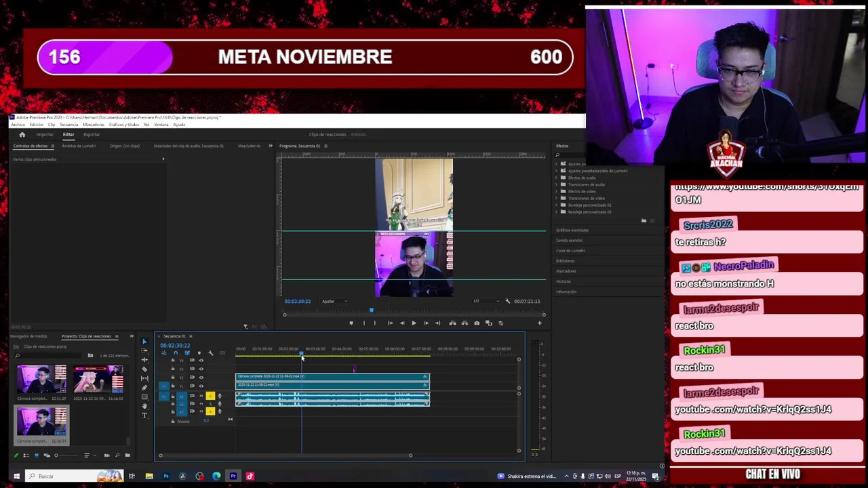The height and width of the screenshot is (488, 868).
Task: Toggle visibility eye of track V4
Action: point(201,360)
